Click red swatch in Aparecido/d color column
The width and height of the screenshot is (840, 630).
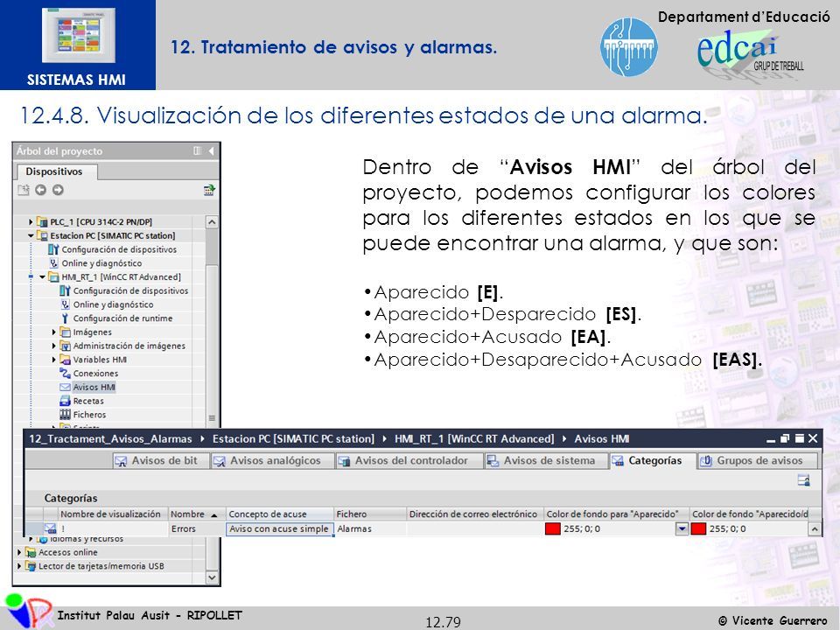[698, 528]
